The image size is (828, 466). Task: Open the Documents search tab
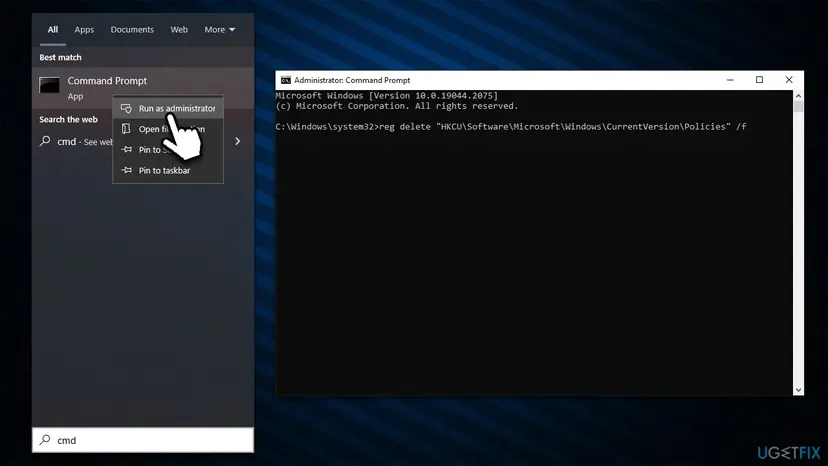point(132,30)
